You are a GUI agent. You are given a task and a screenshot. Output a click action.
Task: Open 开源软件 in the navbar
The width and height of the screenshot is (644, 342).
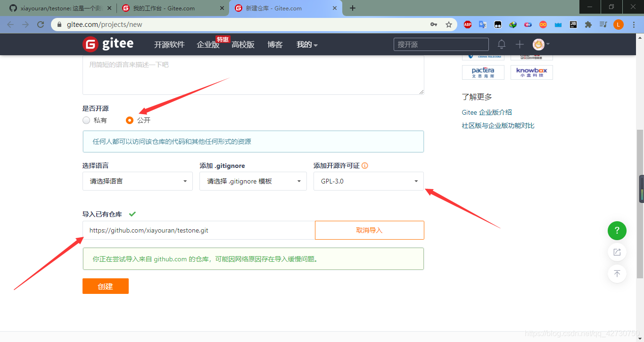point(169,45)
